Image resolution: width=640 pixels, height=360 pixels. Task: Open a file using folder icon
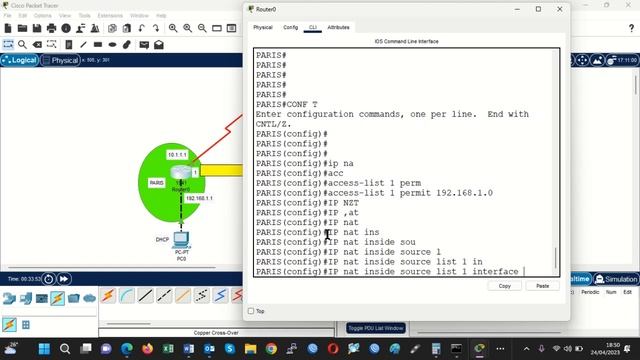pyautogui.click(x=22, y=28)
